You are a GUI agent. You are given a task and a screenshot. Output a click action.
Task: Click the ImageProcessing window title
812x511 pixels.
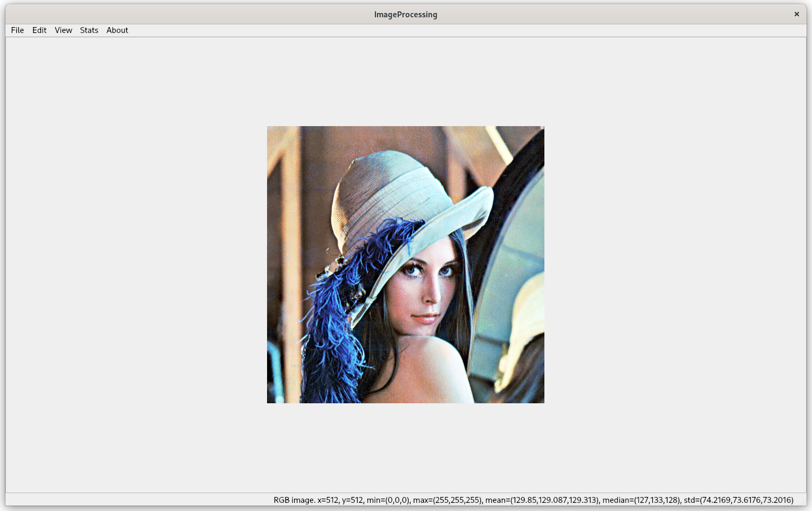406,15
